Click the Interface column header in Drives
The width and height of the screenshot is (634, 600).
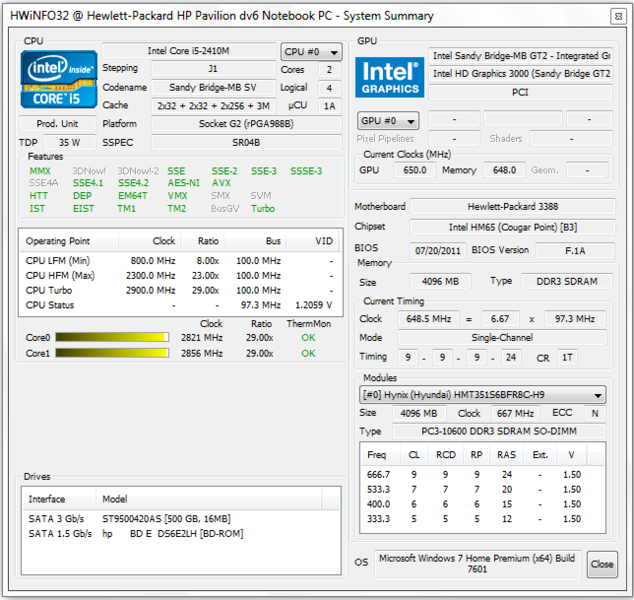(x=59, y=499)
